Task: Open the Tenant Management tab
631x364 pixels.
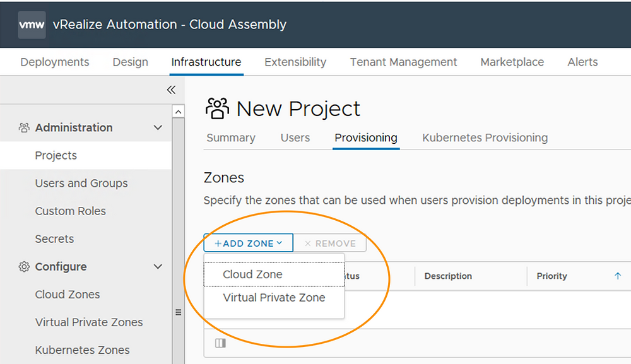Action: coord(403,62)
